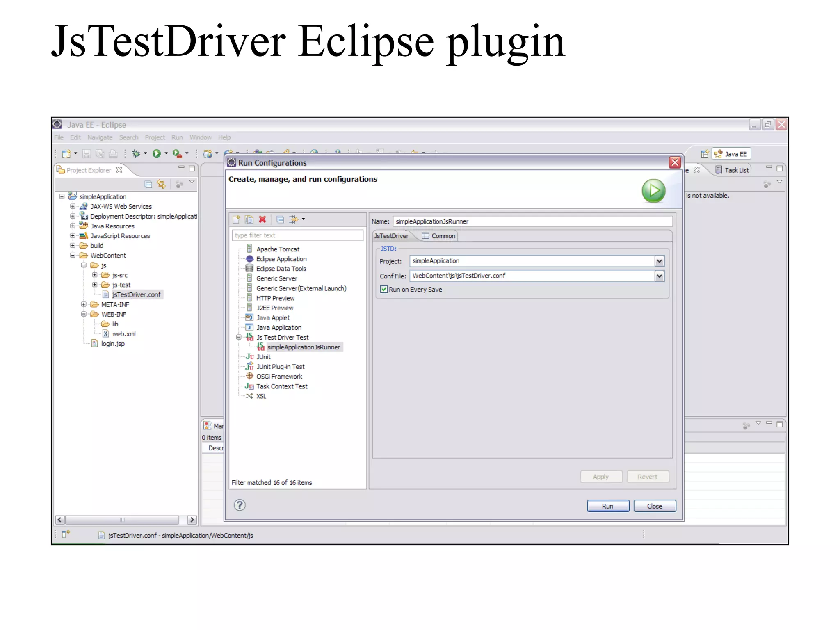The image size is (840, 630).
Task: Click the Close button in dialog
Action: (x=654, y=506)
